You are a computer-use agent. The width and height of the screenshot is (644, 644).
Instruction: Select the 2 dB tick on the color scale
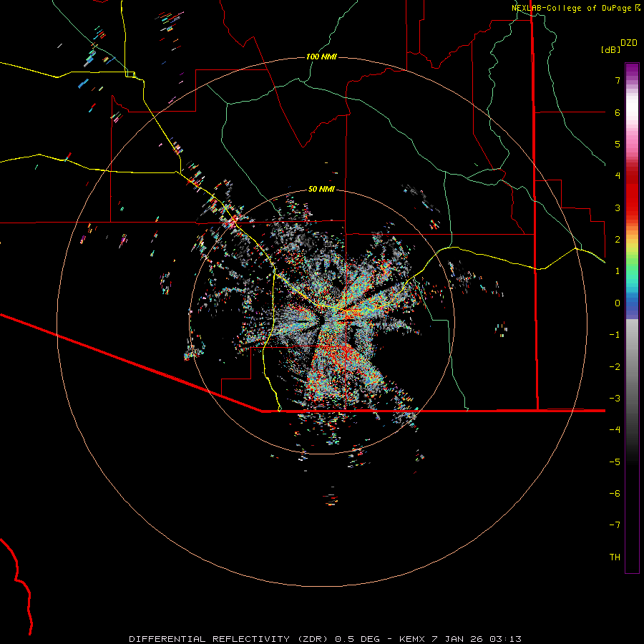(618, 240)
